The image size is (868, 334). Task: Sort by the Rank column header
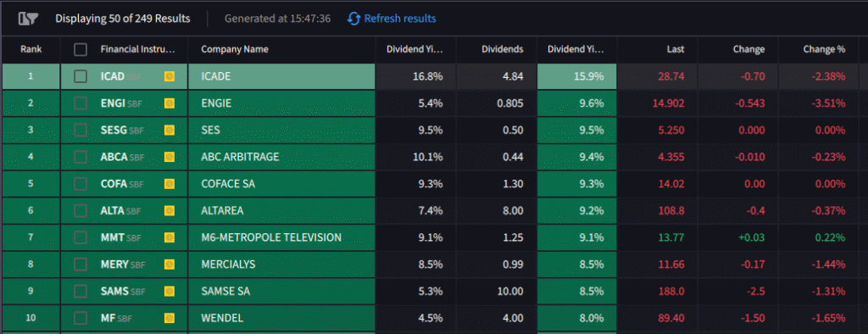point(31,49)
